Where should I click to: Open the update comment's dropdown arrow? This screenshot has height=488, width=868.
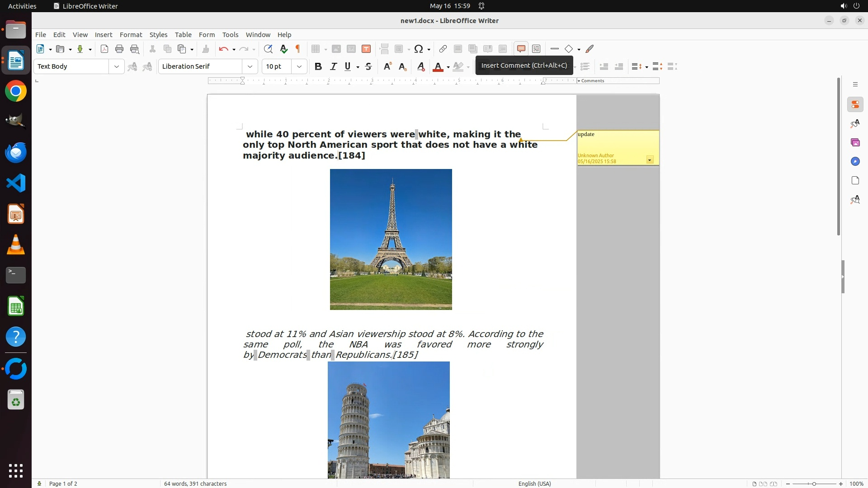(650, 160)
